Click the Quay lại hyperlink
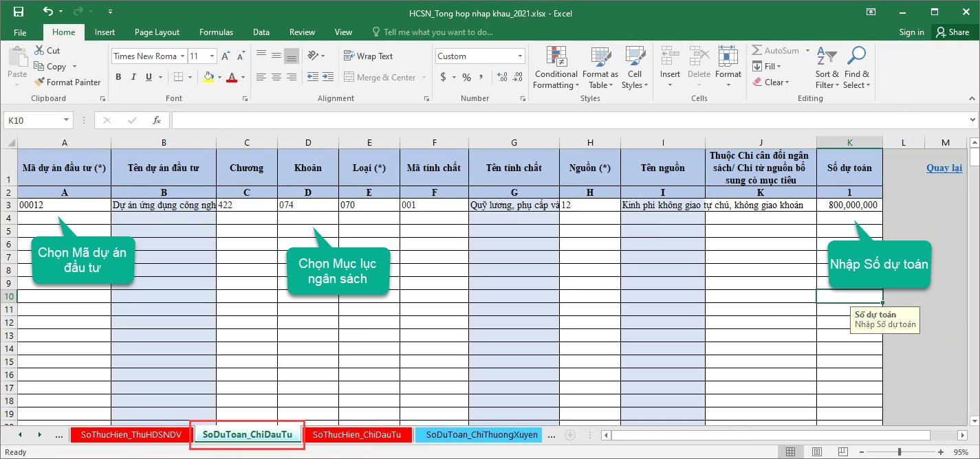 pos(944,168)
